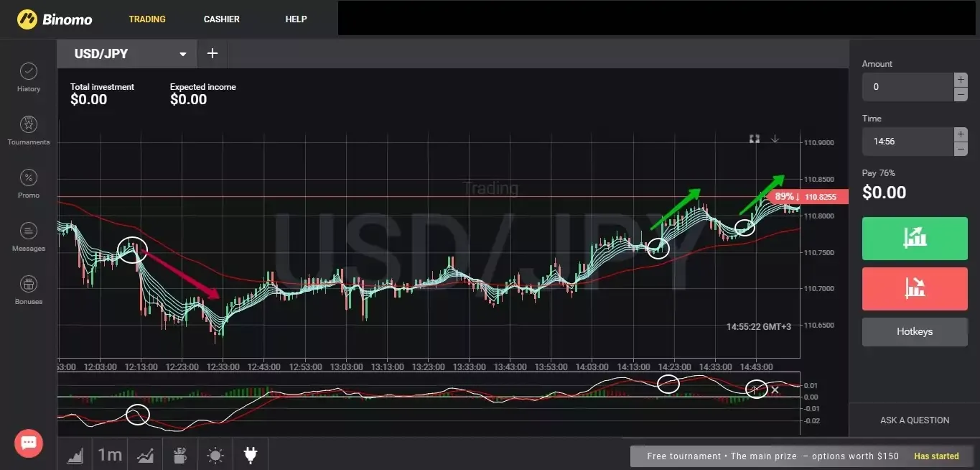Add a new asset tab with plus
Viewport: 980px width, 470px height.
pyautogui.click(x=212, y=54)
